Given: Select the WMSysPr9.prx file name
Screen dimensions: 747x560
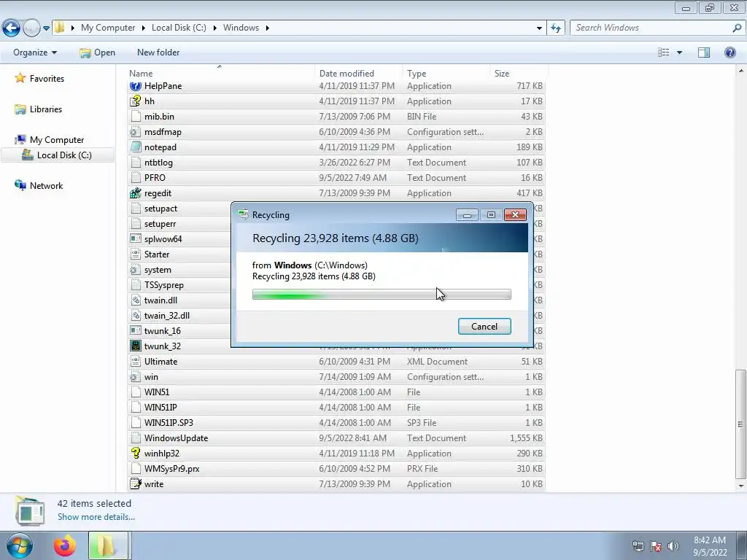Looking at the screenshot, I should pos(172,469).
